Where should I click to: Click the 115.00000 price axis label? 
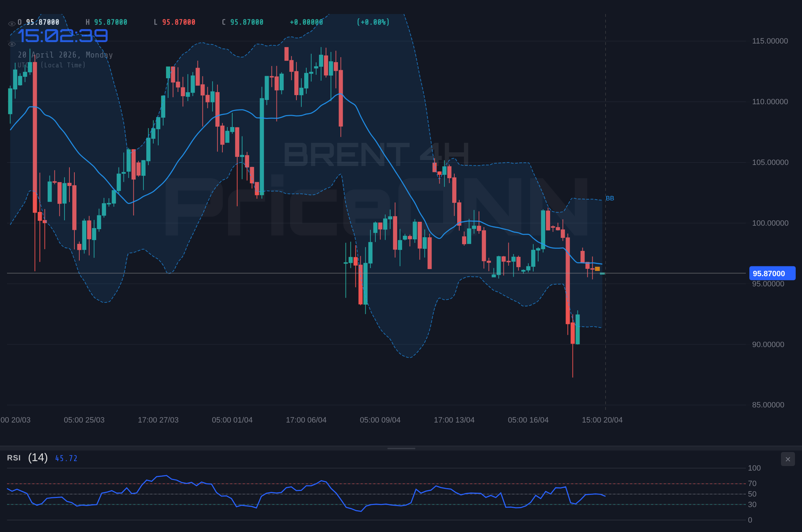tap(770, 41)
